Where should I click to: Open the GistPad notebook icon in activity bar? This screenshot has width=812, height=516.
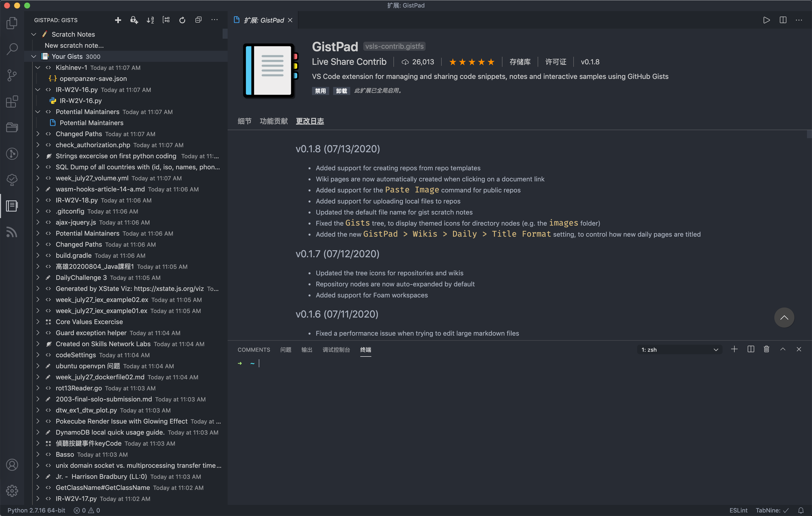12,206
